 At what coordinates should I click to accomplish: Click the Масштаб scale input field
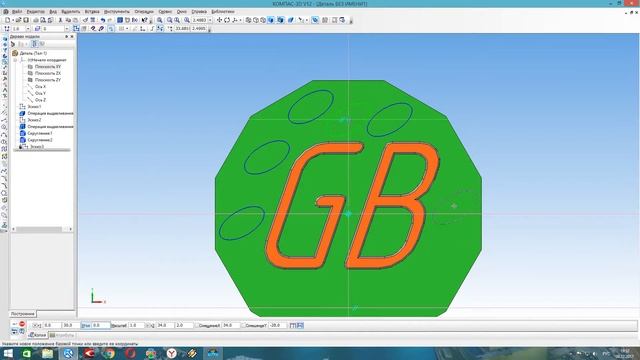coord(136,325)
